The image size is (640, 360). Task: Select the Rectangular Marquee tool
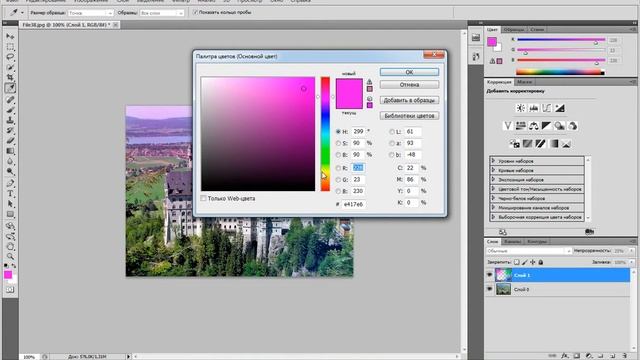pyautogui.click(x=10, y=47)
